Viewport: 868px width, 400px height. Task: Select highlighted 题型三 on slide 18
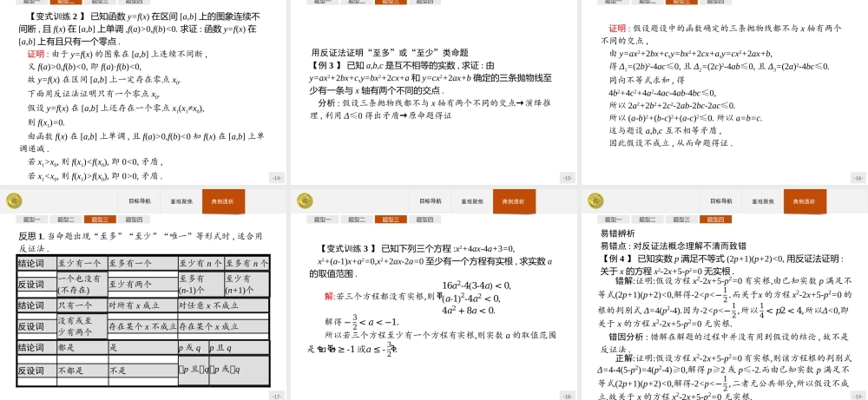tap(391, 220)
